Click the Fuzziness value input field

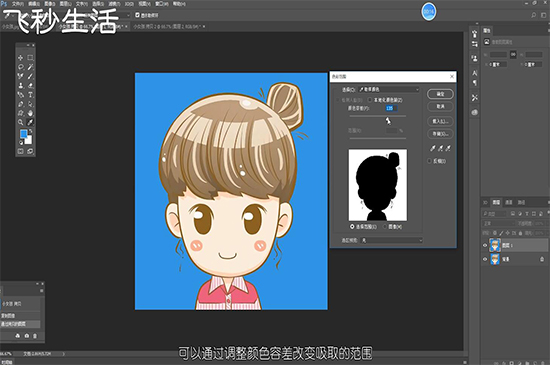coord(391,108)
